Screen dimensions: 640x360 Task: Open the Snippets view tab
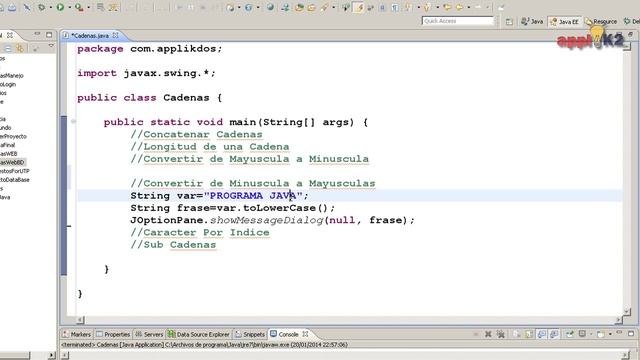[250, 334]
